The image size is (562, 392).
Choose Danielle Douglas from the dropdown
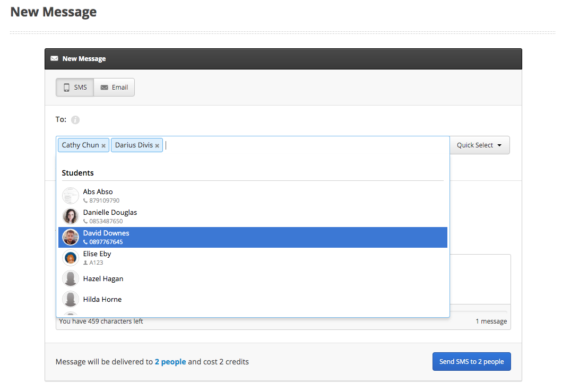pos(110,213)
